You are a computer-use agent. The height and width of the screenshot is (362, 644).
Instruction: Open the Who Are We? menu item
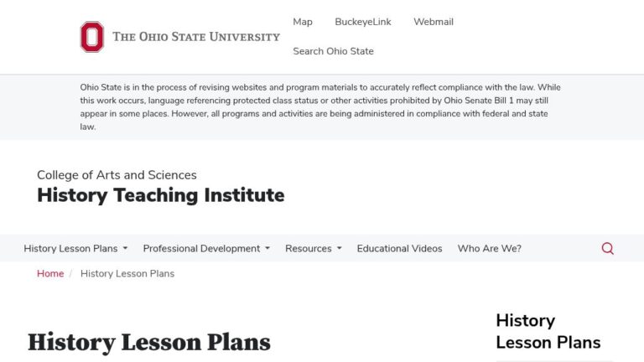489,248
